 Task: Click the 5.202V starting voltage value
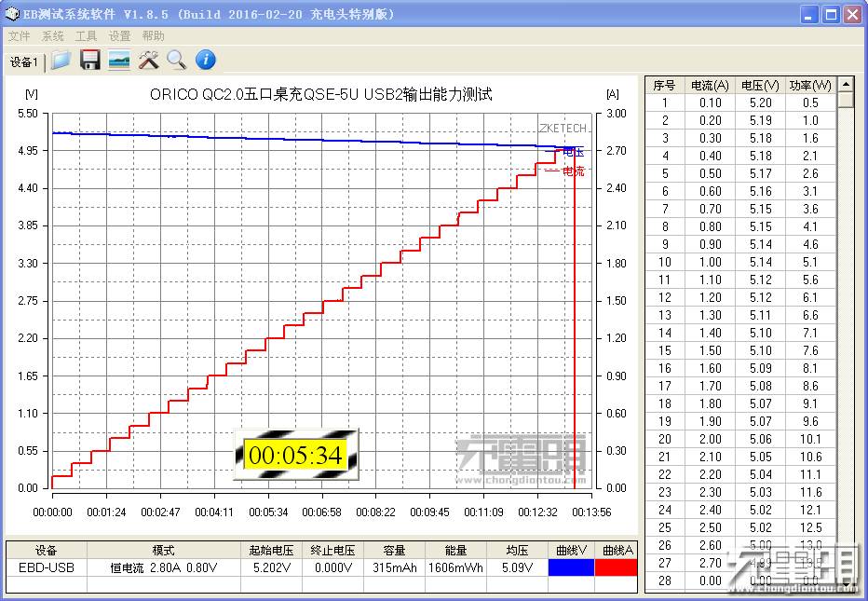tap(271, 567)
